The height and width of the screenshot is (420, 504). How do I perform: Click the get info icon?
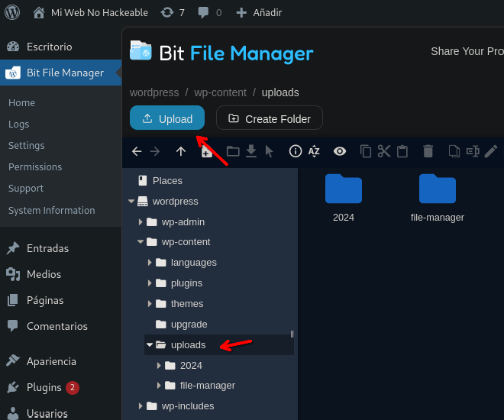(x=295, y=151)
